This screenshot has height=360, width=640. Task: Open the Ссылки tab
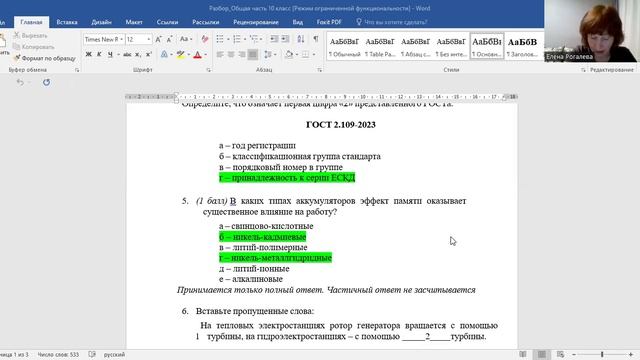pos(167,22)
